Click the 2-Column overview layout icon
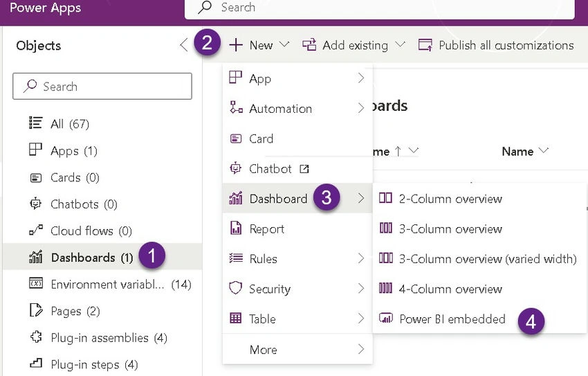The height and width of the screenshot is (376, 588). [x=385, y=198]
